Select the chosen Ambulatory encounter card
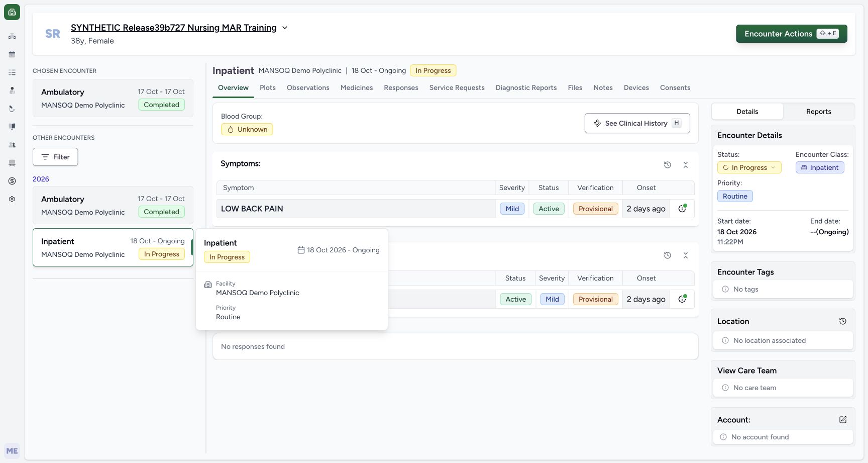The height and width of the screenshot is (463, 868). point(113,98)
